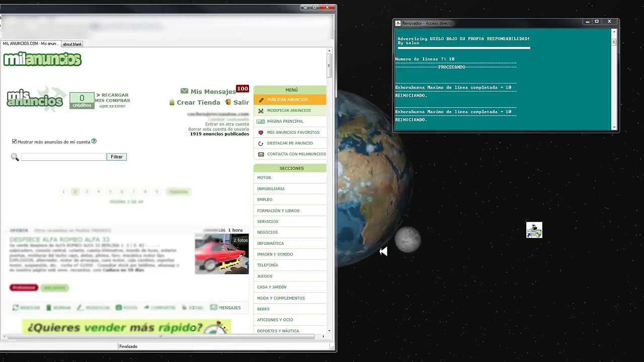Click the envelope icon for Contacta con Milanuncios
The image size is (644, 362).
point(261,154)
